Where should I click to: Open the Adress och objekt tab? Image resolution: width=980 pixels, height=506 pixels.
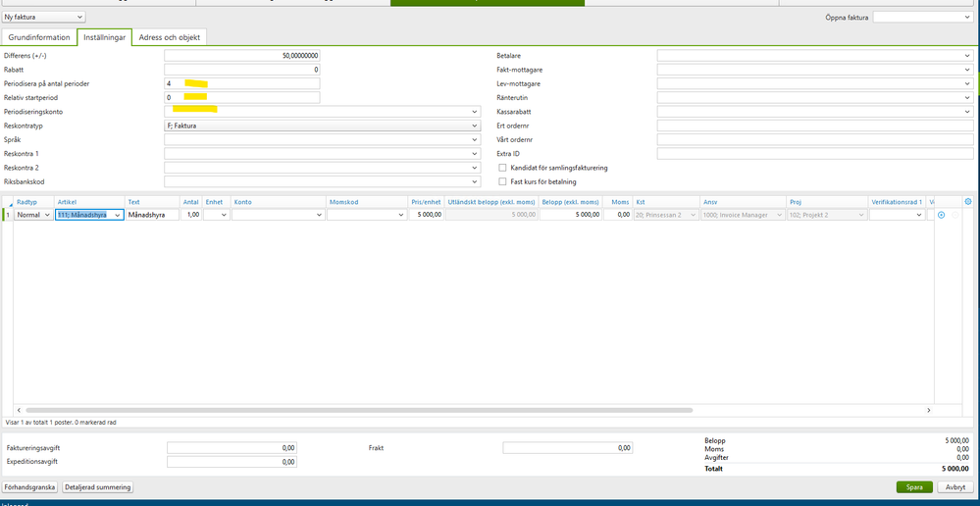coord(170,37)
